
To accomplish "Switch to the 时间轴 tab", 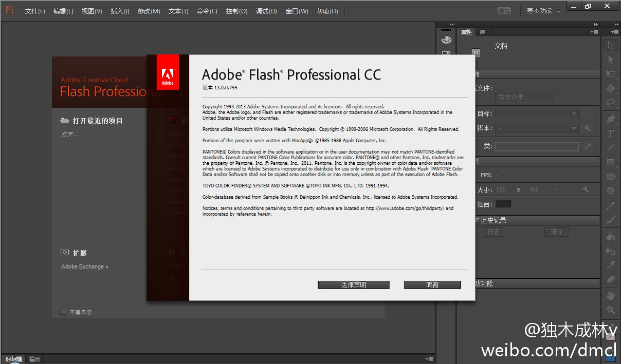I will pos(13,359).
